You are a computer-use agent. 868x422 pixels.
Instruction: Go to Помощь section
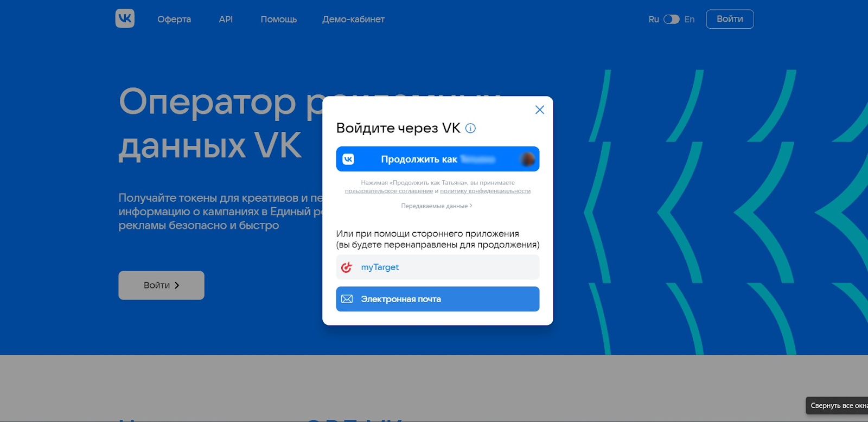[279, 19]
